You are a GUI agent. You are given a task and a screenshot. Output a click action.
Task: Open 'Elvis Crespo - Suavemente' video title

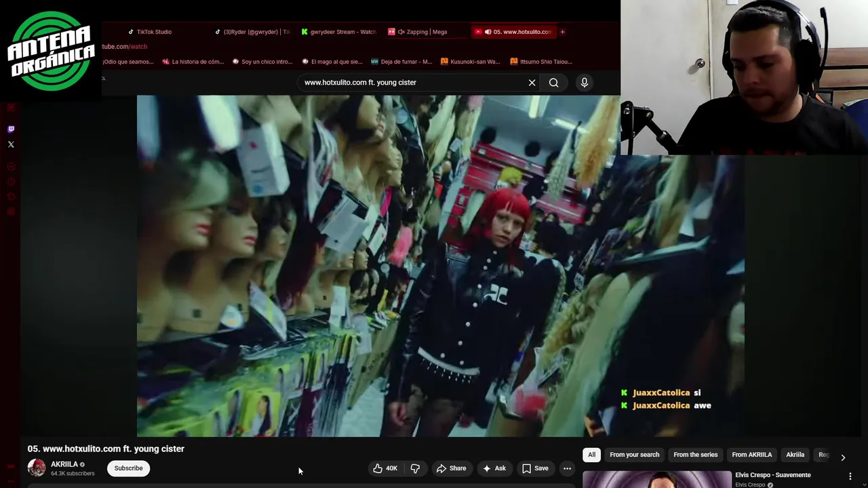[x=773, y=475]
